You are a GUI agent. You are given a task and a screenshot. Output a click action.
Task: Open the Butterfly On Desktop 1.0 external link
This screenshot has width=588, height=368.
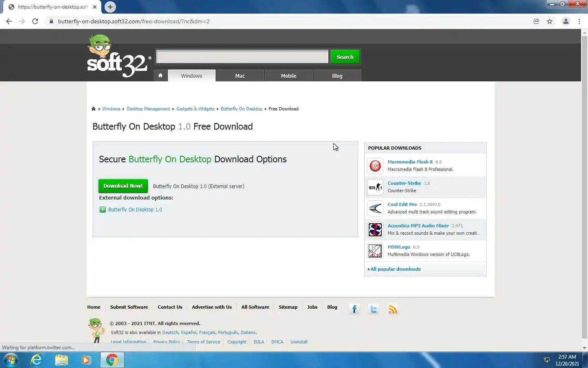pyautogui.click(x=135, y=210)
